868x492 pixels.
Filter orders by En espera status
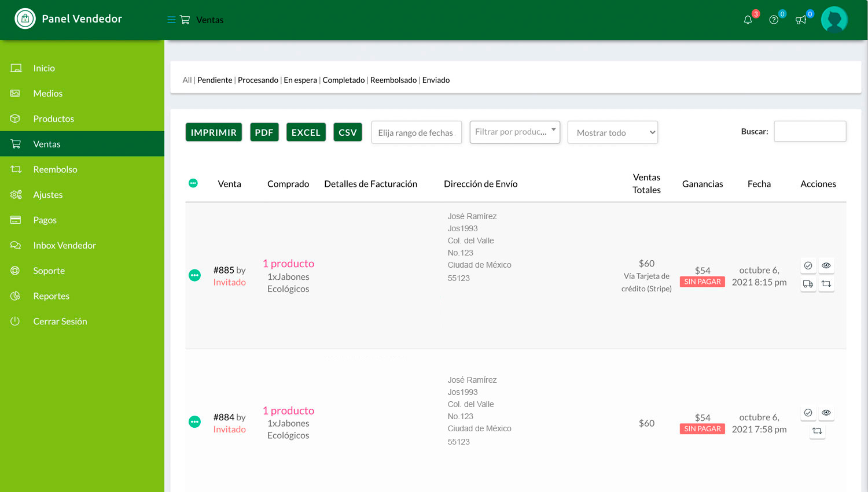(300, 80)
